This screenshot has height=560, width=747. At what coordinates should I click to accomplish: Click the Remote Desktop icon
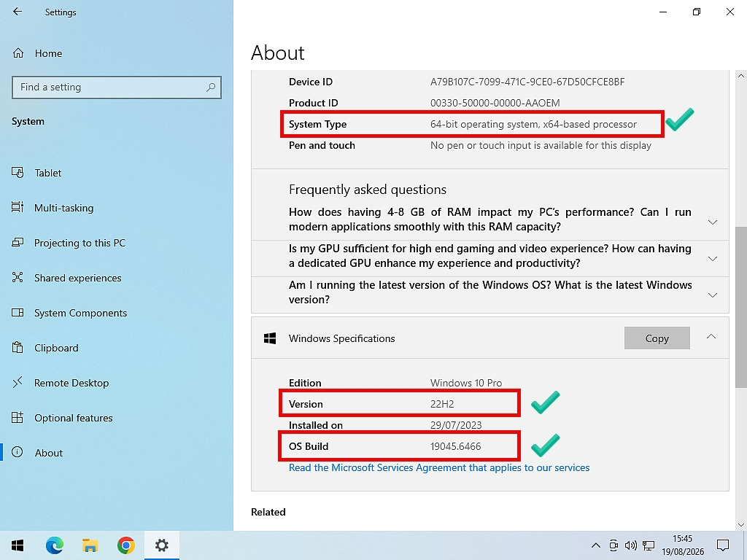point(18,382)
